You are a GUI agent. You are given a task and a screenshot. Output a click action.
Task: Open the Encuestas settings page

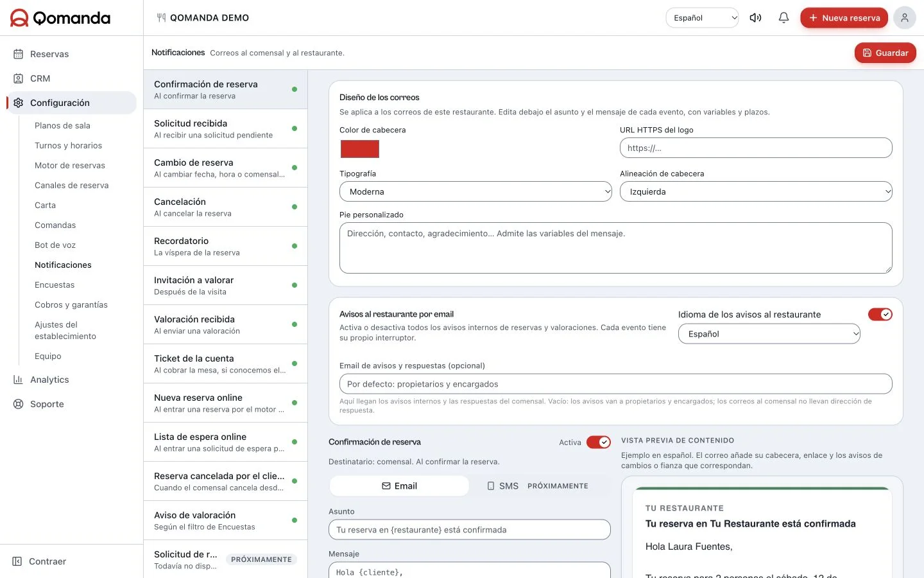click(55, 285)
